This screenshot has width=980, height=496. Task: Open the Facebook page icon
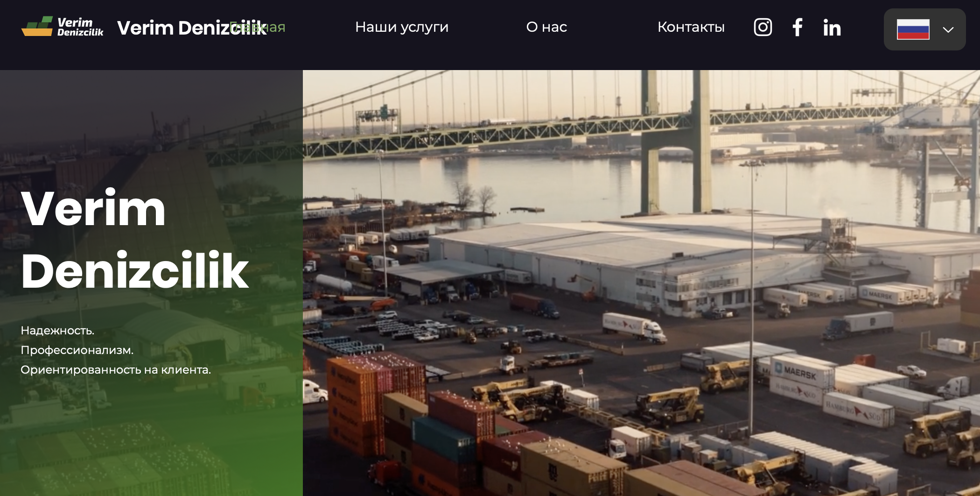[798, 27]
